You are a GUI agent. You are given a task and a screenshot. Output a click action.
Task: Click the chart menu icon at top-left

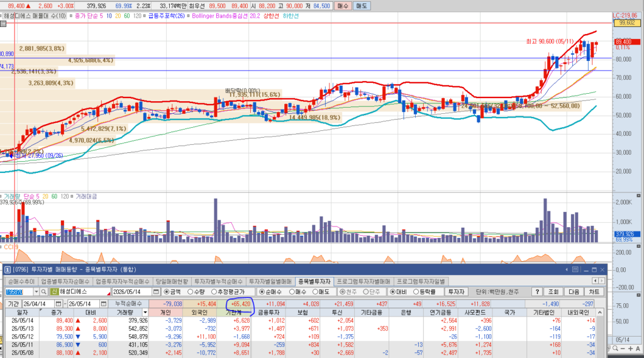3,24
